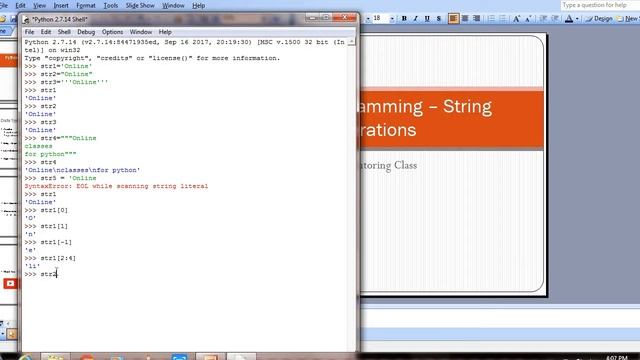Open the font name dropdown arrow
Viewport: 640px width, 360px height.
[x=368, y=19]
